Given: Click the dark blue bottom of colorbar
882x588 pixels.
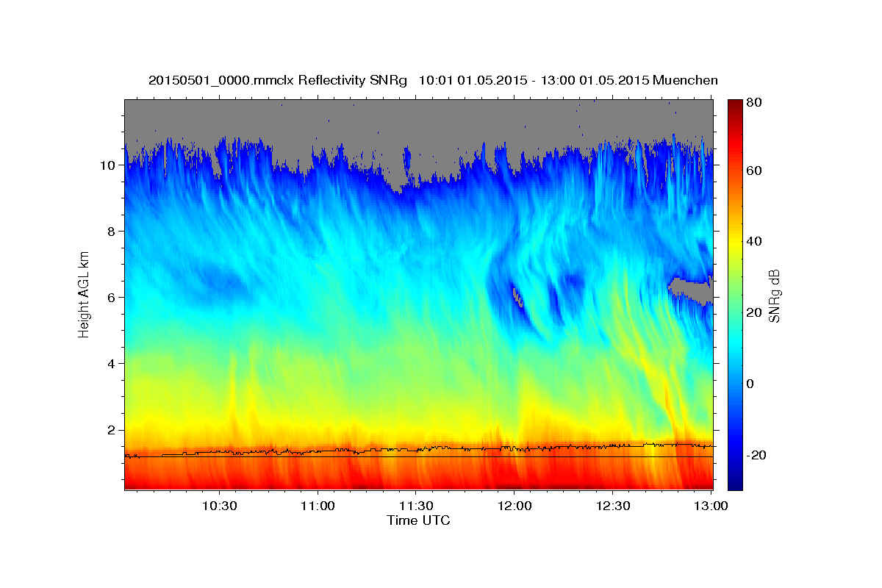Looking at the screenshot, I should tap(735, 484).
